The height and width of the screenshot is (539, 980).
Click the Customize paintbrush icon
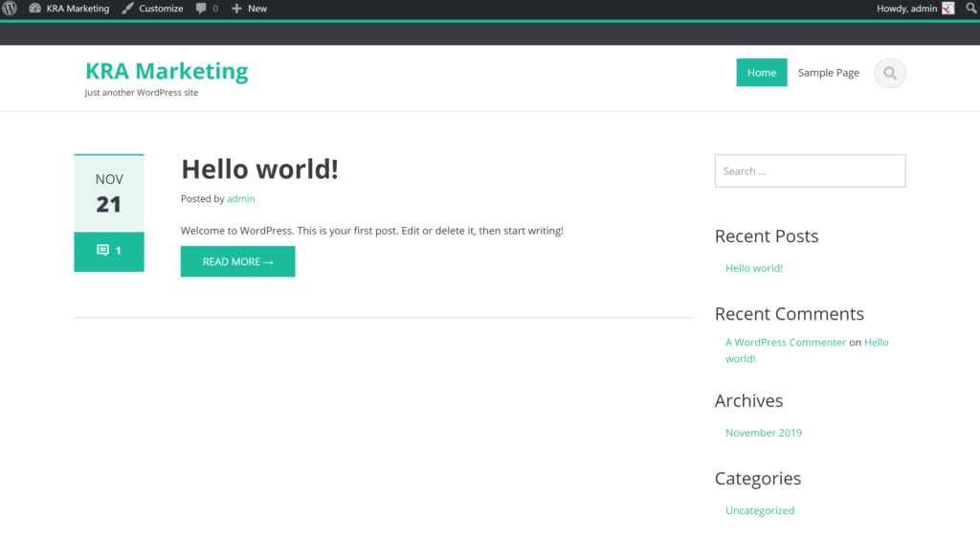pyautogui.click(x=127, y=8)
